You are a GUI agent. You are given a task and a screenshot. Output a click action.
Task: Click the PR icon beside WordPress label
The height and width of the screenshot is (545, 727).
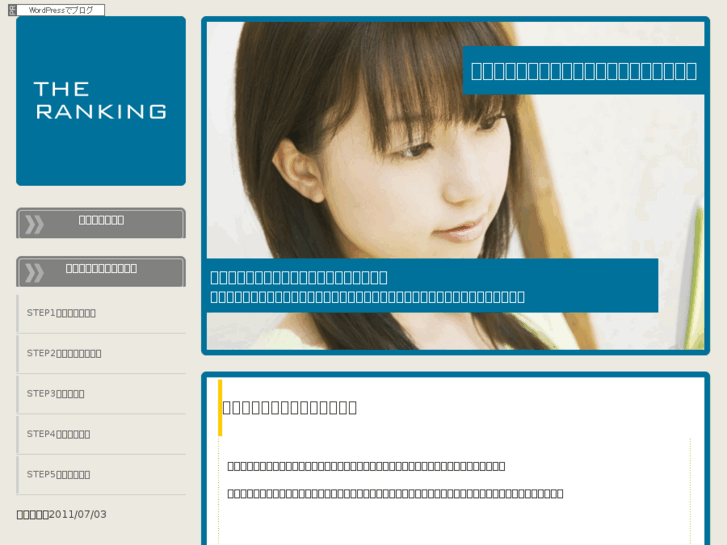pyautogui.click(x=12, y=10)
